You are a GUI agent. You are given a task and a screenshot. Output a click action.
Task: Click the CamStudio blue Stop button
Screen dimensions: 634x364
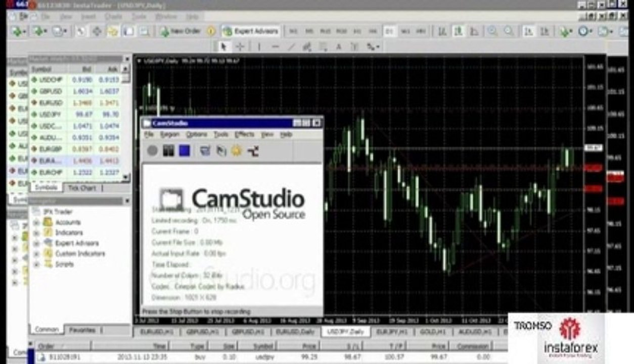[x=185, y=151]
